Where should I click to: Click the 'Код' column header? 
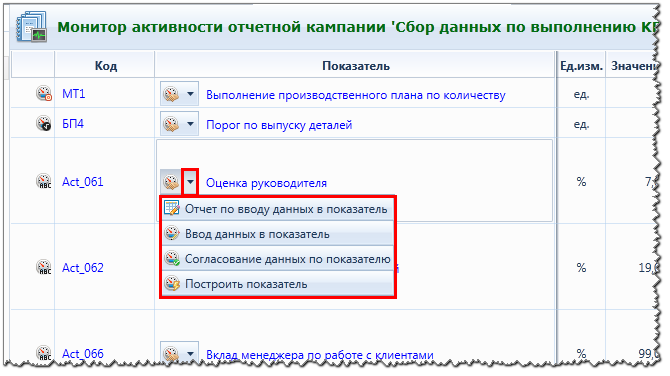(x=106, y=66)
